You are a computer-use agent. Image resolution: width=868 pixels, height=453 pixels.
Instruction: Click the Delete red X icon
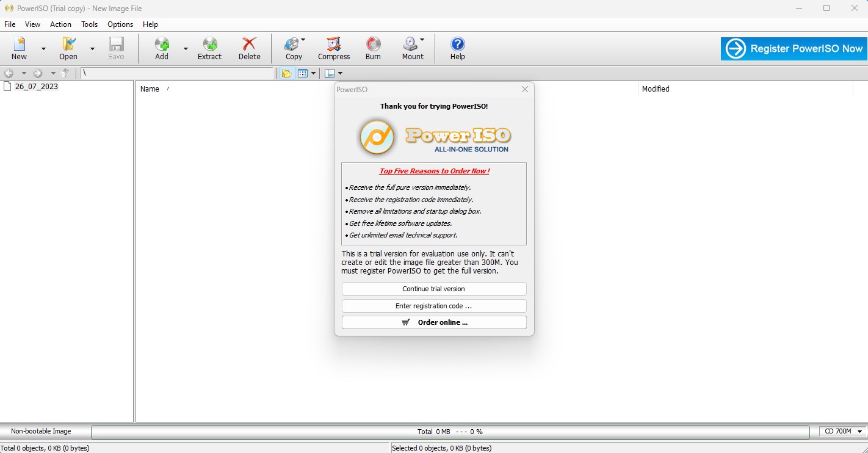tap(249, 45)
